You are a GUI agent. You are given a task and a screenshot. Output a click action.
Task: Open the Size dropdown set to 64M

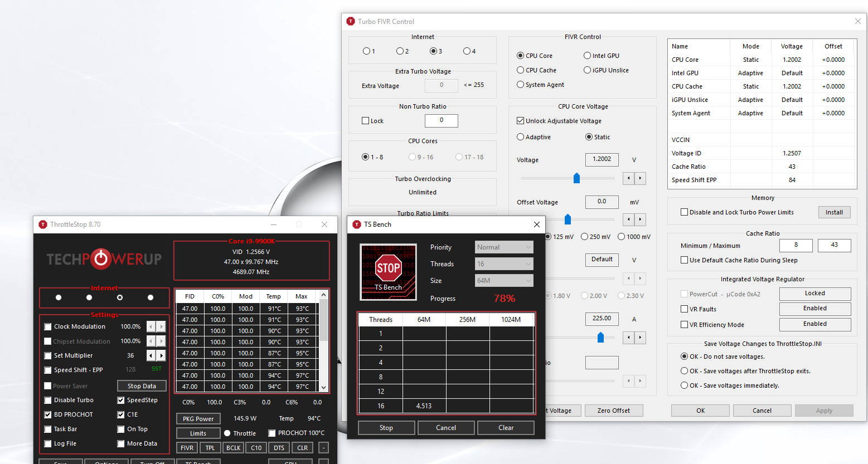click(504, 281)
